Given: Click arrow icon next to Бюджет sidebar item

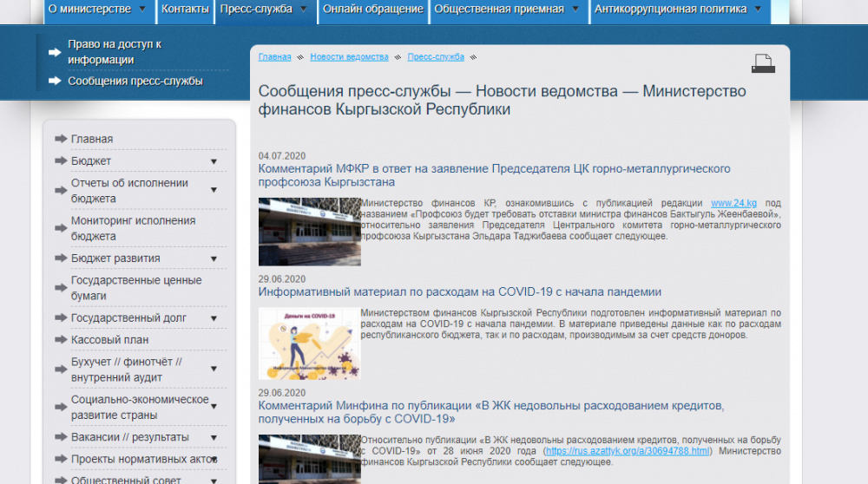Looking at the screenshot, I should click(61, 161).
